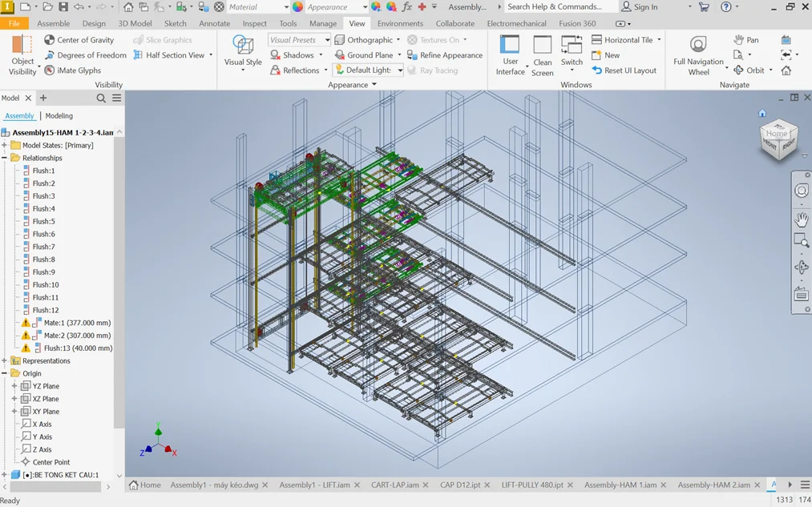
Task: Toggle Center of Gravity display
Action: [x=79, y=40]
